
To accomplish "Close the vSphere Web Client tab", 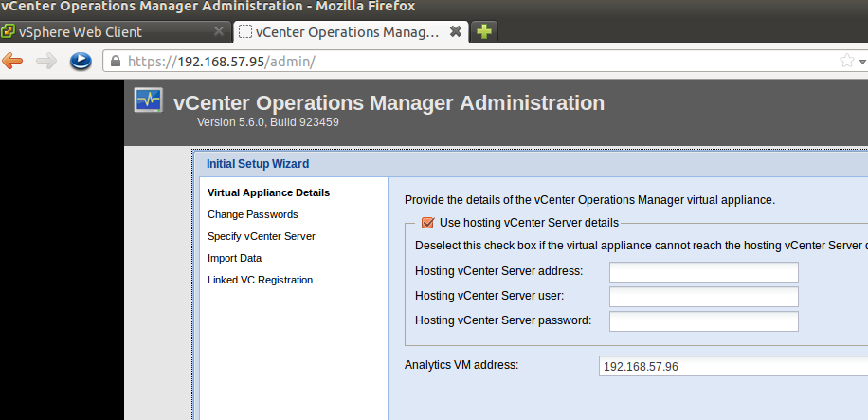I will click(219, 31).
